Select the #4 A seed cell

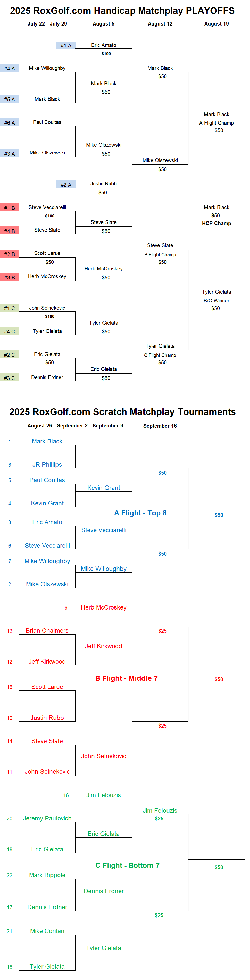click(10, 69)
